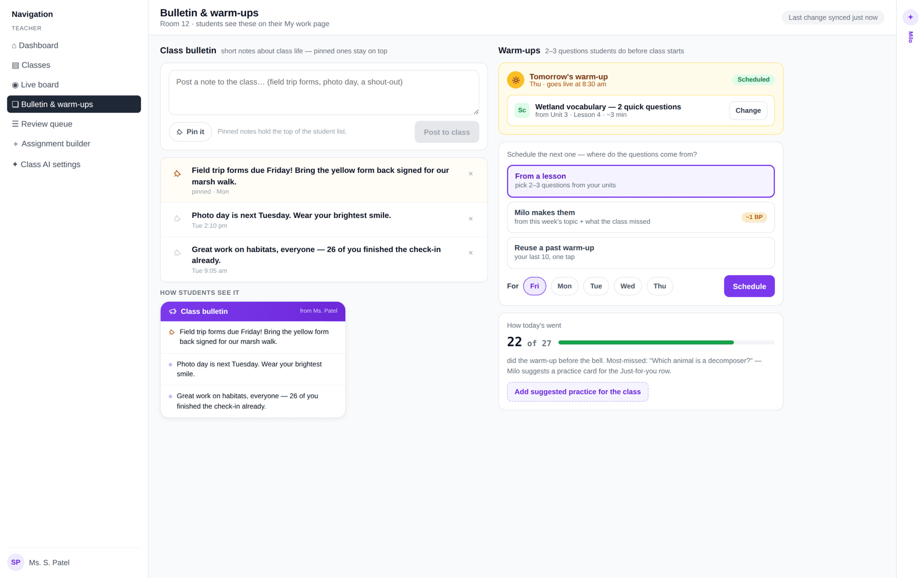Viewport: 924px width, 578px height.
Task: Delete the Photo day note
Action: [x=471, y=218]
